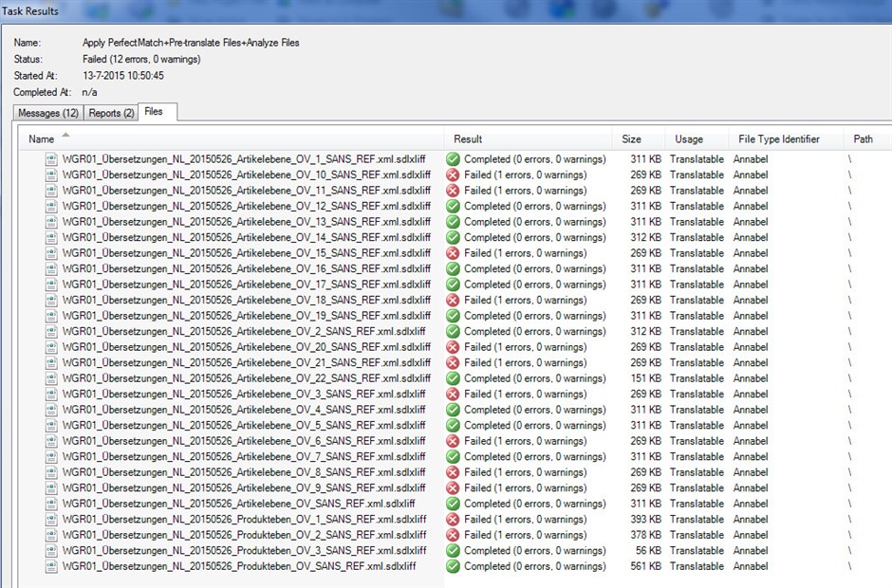Viewport: 892px width, 588px height.
Task: Select file name Produkteben_OV_2_SANS_REF.xml.sdlxliff
Action: pos(244,535)
